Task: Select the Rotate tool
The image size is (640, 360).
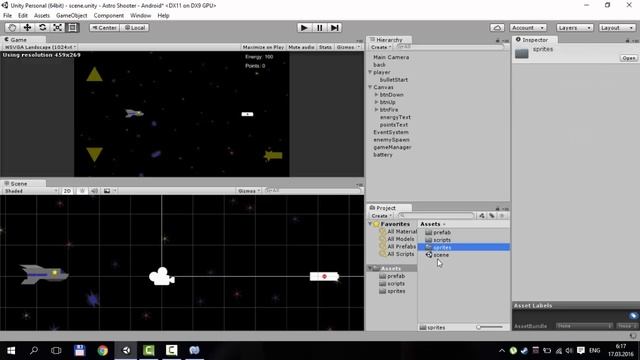Action: pos(42,27)
